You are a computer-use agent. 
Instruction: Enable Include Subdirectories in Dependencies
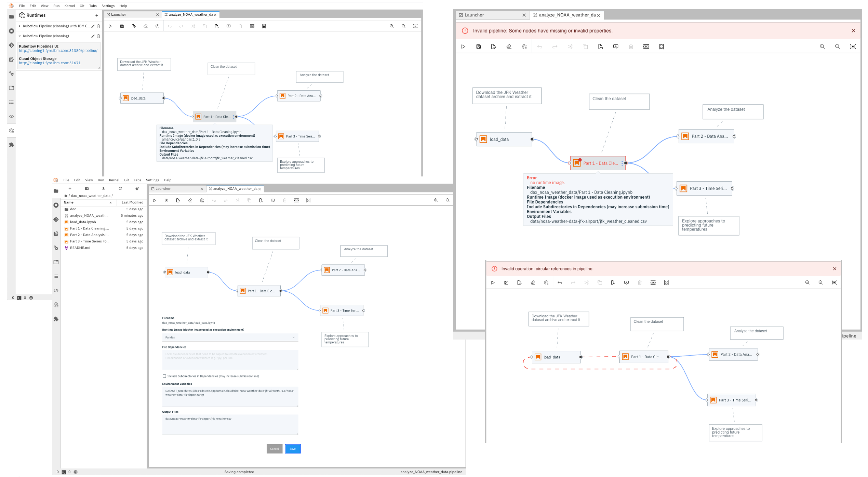(x=165, y=376)
